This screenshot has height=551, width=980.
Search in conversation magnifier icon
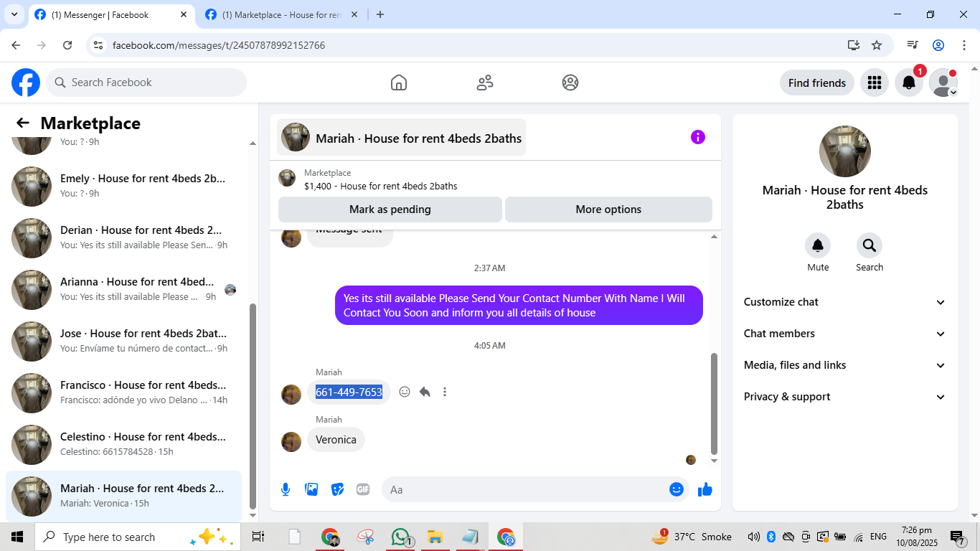pyautogui.click(x=870, y=246)
